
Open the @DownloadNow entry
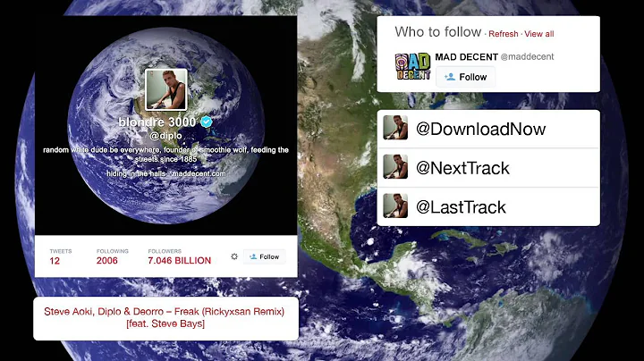tap(488, 129)
